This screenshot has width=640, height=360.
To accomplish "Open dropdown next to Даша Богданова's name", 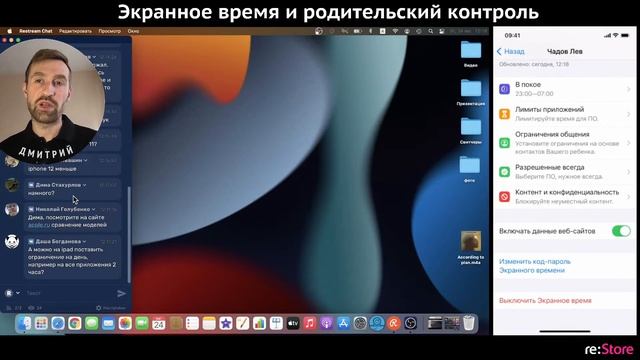I will click(84, 241).
